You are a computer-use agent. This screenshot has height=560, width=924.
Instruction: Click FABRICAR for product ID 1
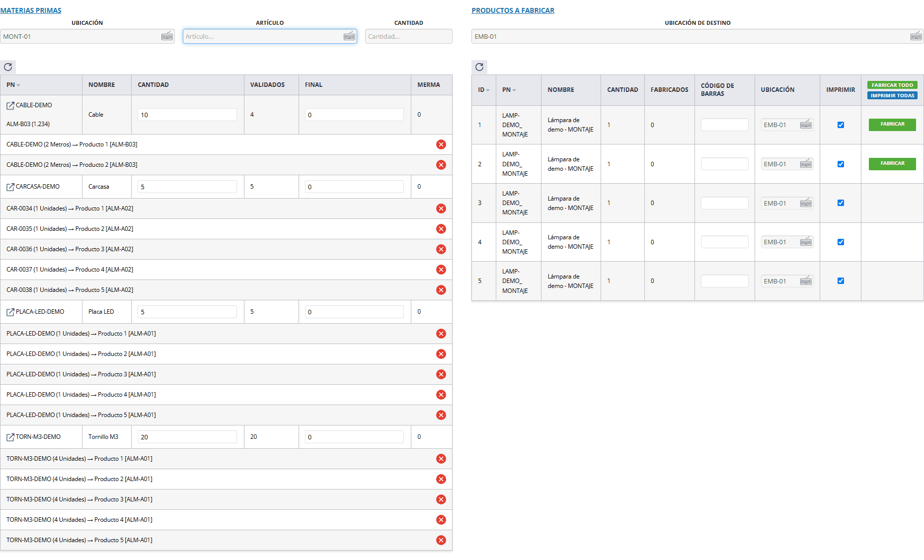point(892,124)
